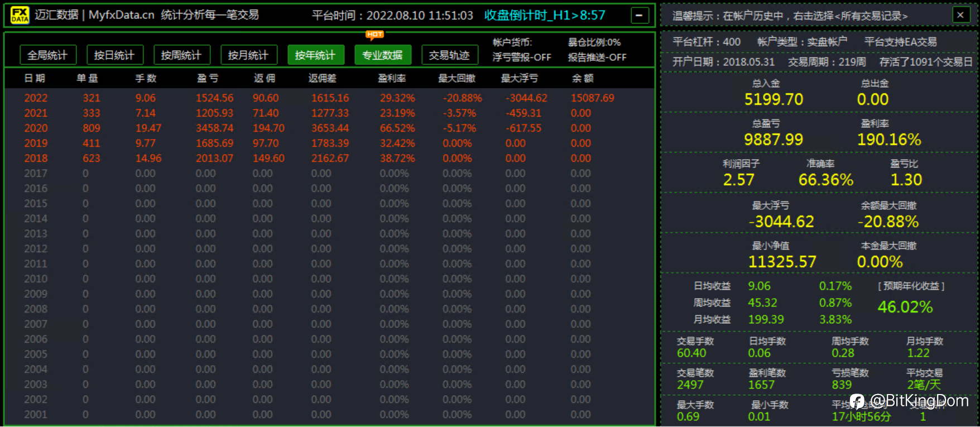
Task: Switch to 按日统计 tab
Action: (x=114, y=55)
